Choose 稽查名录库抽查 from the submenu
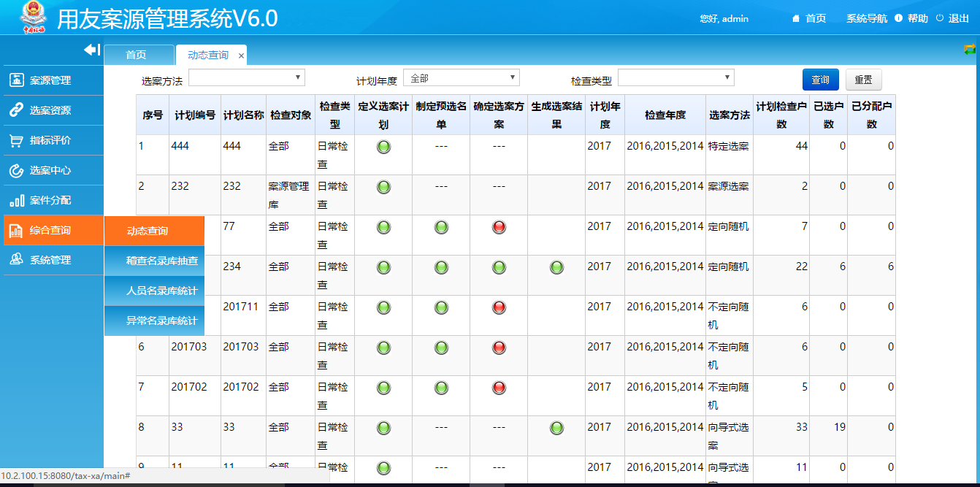980x487 pixels. (x=154, y=261)
